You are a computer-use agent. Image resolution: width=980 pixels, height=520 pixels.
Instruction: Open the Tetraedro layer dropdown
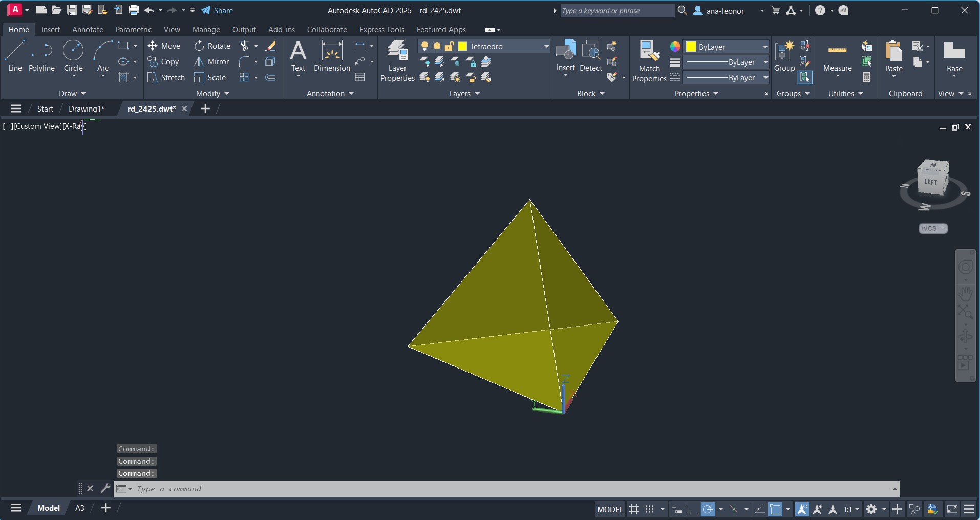point(546,47)
